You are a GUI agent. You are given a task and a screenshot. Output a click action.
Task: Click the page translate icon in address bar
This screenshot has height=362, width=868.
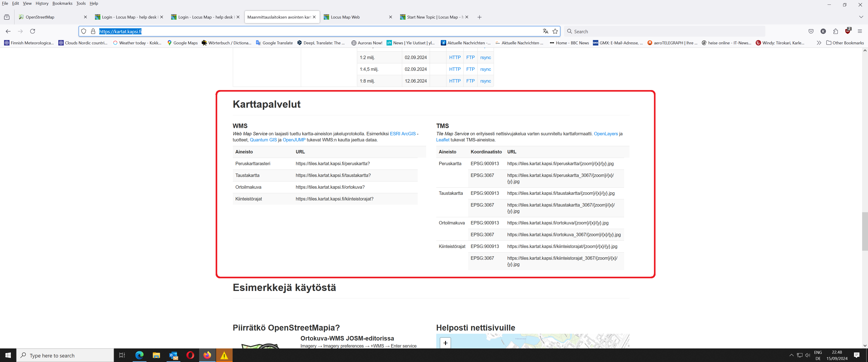coord(545,31)
